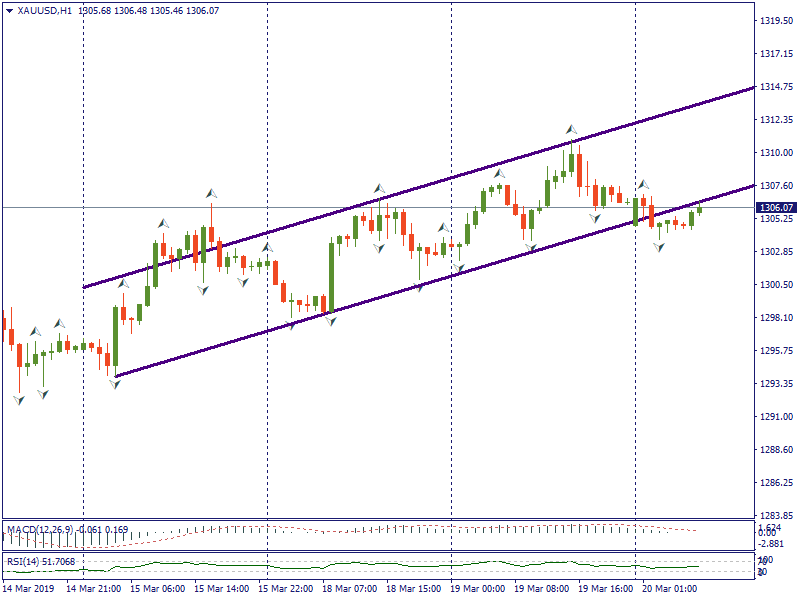This screenshot has height=600, width=800.
Task: Open the dropdown triangle beside XAUUSD,H1
Action: 9,10
